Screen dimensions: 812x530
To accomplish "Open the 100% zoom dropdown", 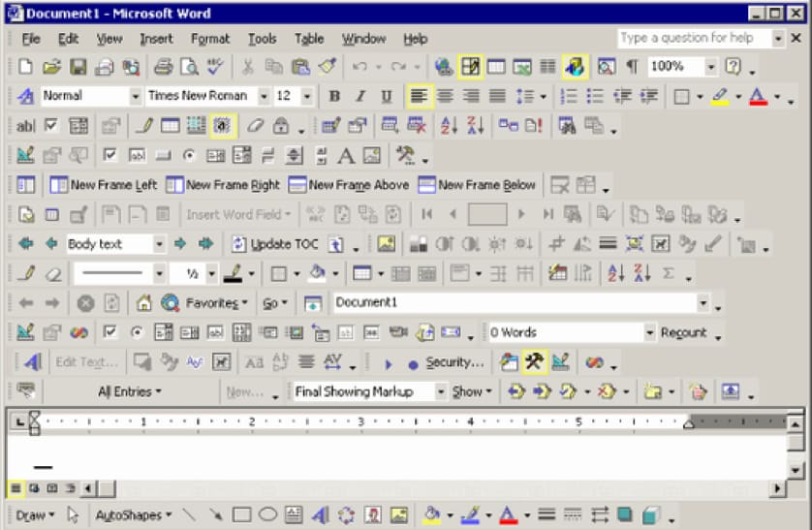I will (711, 67).
